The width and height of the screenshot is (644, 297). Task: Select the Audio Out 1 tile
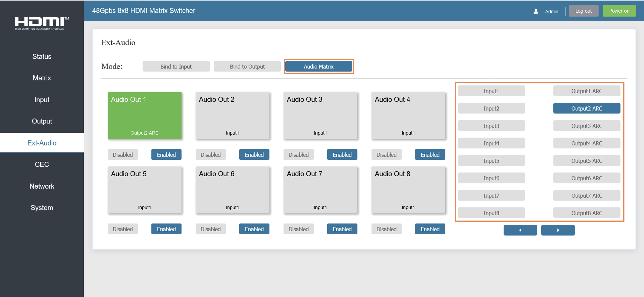(x=145, y=116)
